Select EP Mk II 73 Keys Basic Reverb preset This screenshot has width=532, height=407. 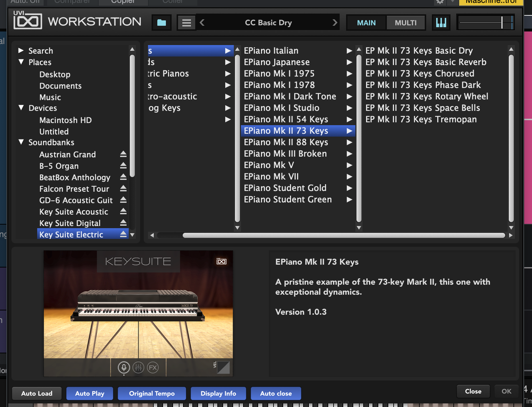tap(426, 62)
